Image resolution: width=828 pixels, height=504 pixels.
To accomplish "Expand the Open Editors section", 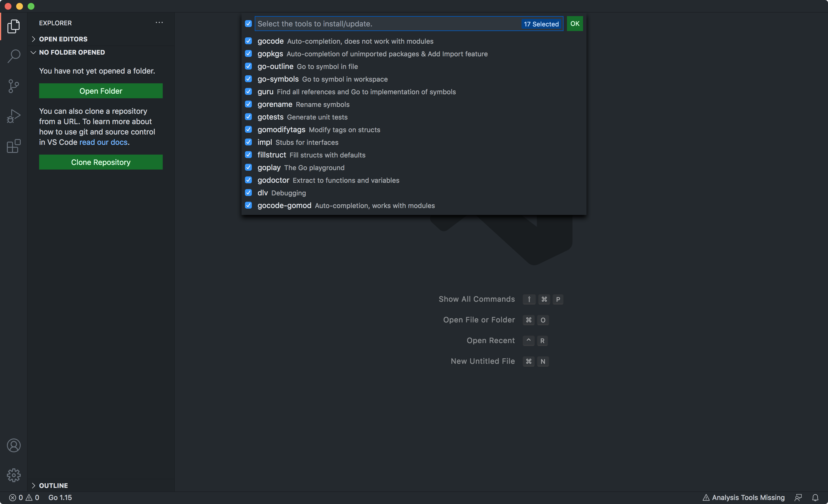I will click(63, 39).
